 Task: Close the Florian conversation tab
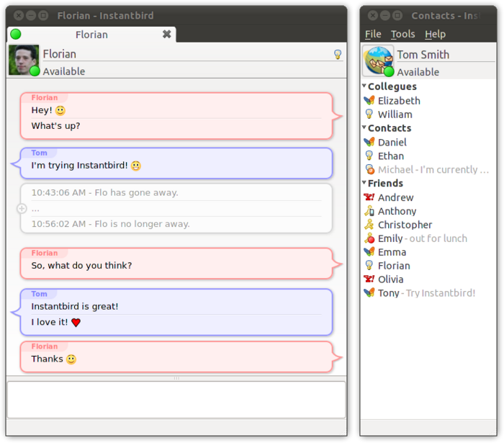click(167, 34)
